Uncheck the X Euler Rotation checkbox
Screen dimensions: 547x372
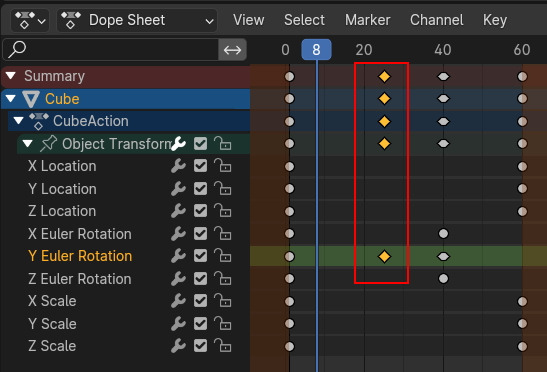pos(200,234)
